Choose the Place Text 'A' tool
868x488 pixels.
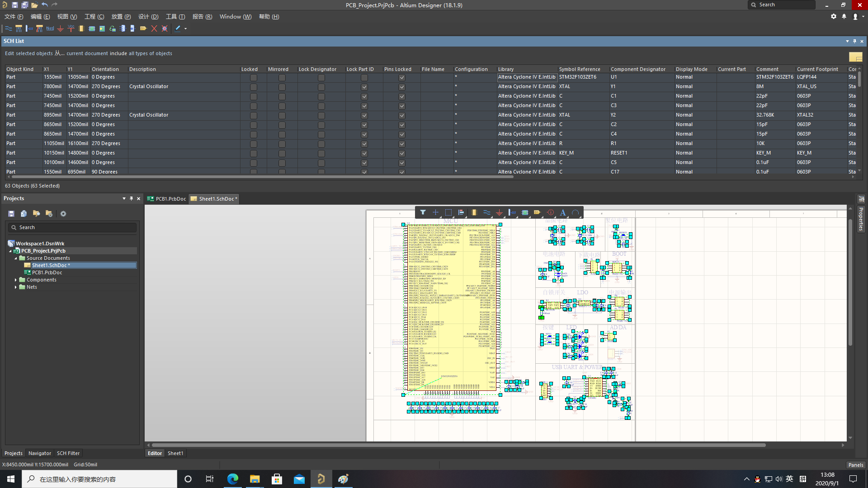pos(563,212)
